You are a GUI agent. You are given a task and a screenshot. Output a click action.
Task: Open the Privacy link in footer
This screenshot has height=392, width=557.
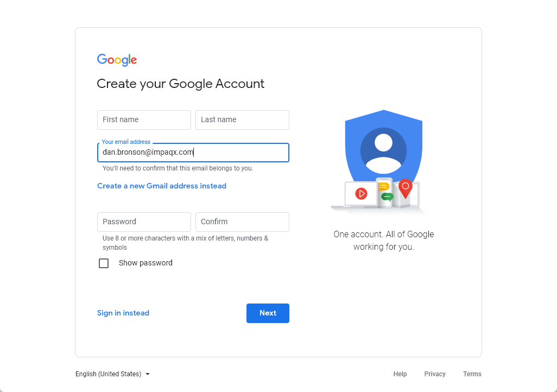(x=435, y=374)
